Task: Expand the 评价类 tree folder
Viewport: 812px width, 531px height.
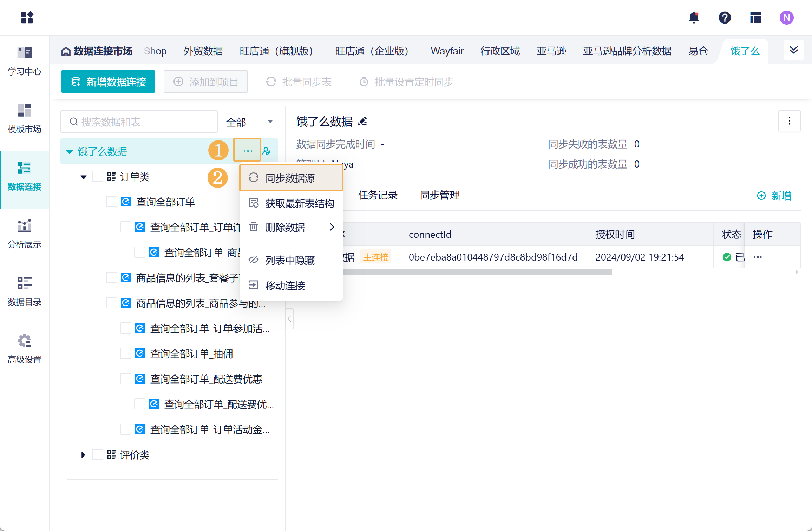Action: coord(83,455)
